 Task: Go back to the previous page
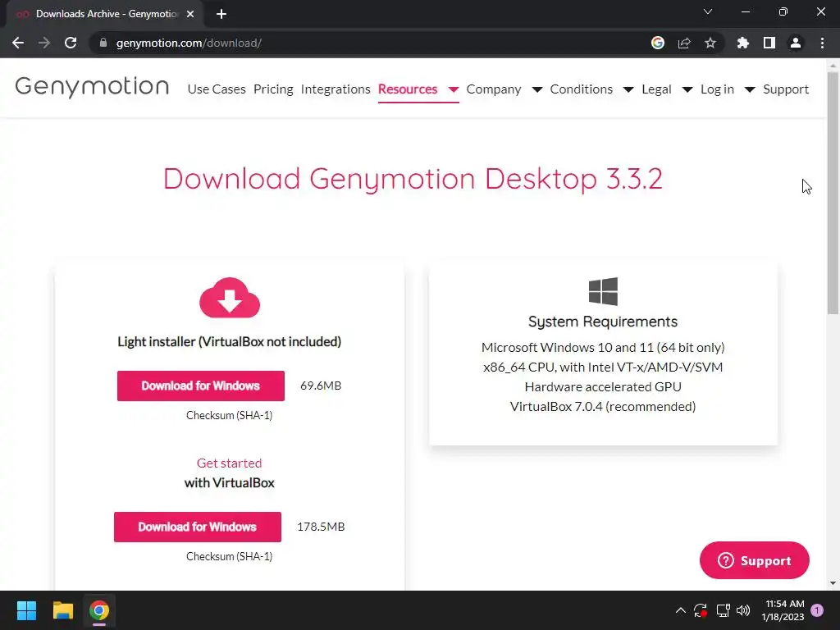click(x=18, y=43)
